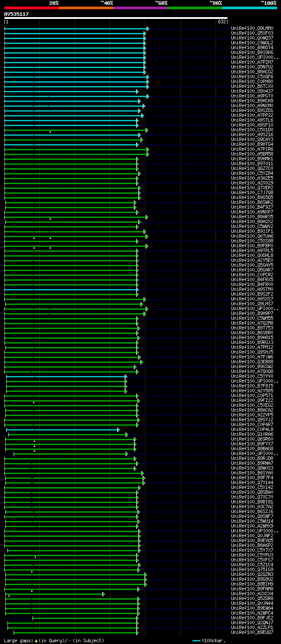Select hit label UniRef100_Q0DHL8
281x644 pixels.
(252, 256)
